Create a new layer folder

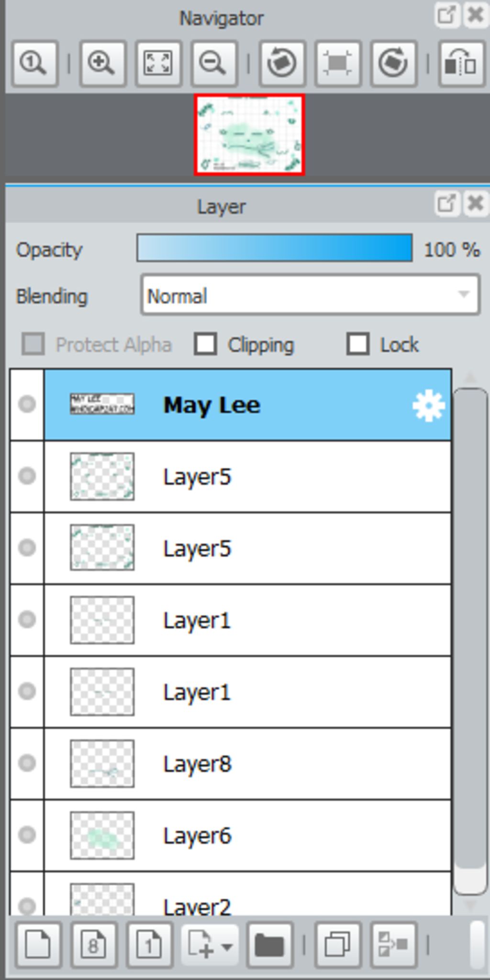(x=270, y=945)
